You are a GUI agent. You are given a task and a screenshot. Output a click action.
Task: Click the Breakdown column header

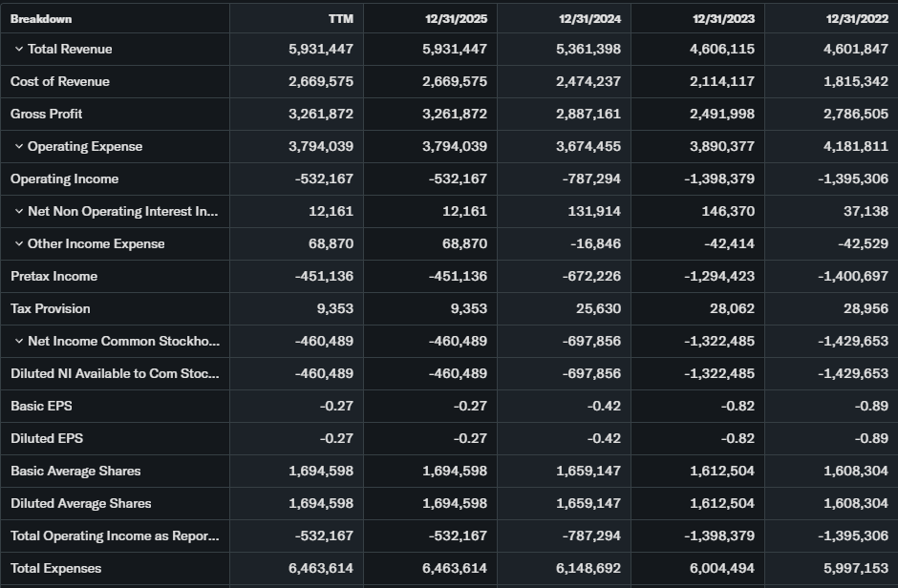click(x=41, y=19)
